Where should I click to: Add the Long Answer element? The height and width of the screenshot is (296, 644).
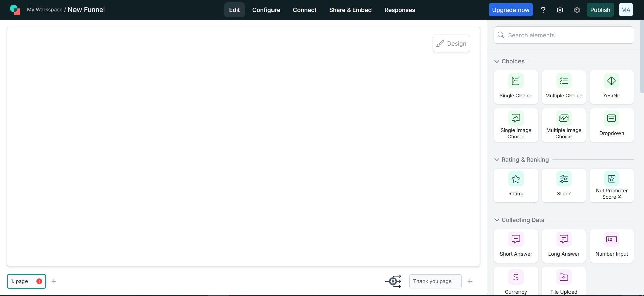coord(564,246)
